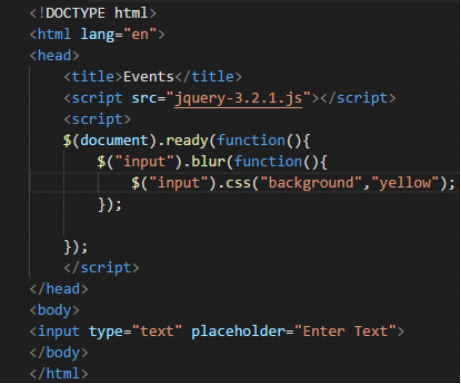Click the "input" string before .css
Image resolution: width=461 pixels, height=384 pixels.
click(x=179, y=183)
